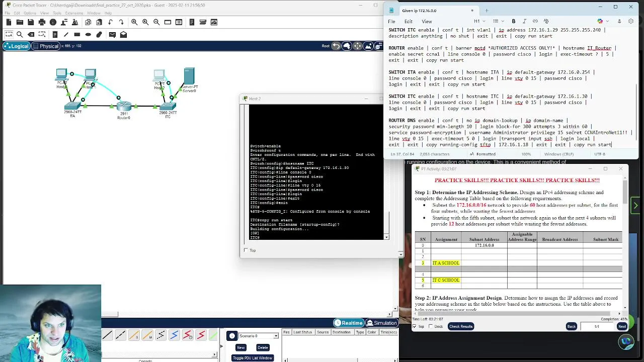Open Notepad settings gear
The width and height of the screenshot is (644, 362).
[631, 21]
